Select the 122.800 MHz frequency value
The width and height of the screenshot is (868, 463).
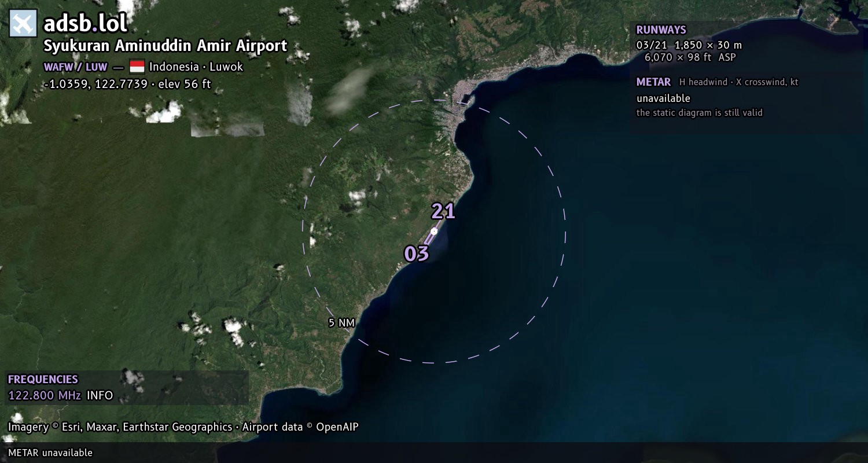click(45, 396)
